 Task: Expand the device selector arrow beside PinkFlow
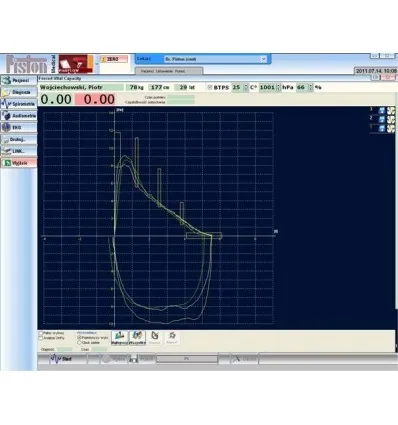coord(97,64)
